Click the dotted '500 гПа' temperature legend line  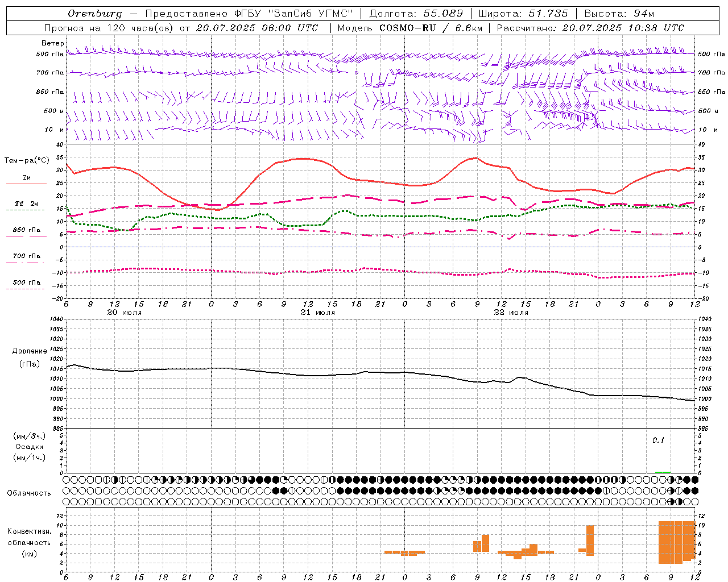pos(26,289)
